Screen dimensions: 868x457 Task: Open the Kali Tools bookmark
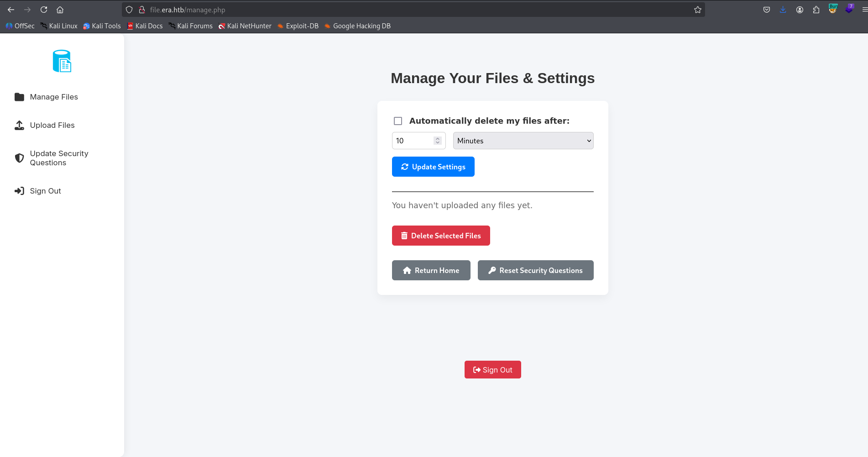click(102, 26)
